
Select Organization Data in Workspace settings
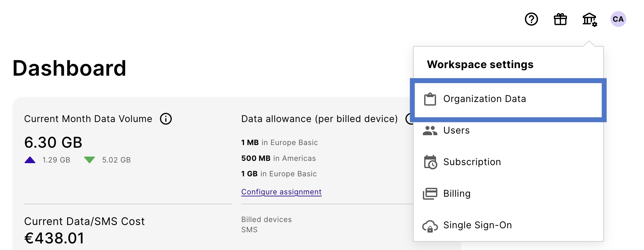(484, 99)
